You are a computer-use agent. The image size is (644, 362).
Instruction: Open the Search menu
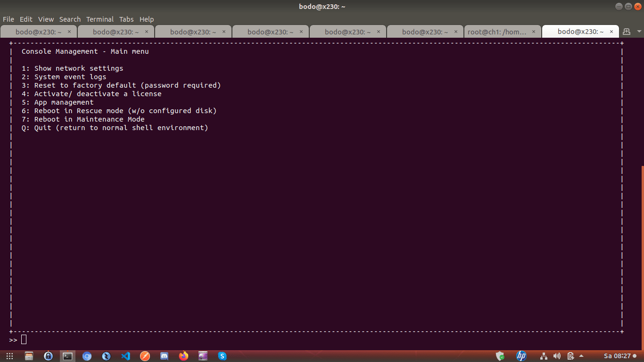click(x=70, y=19)
